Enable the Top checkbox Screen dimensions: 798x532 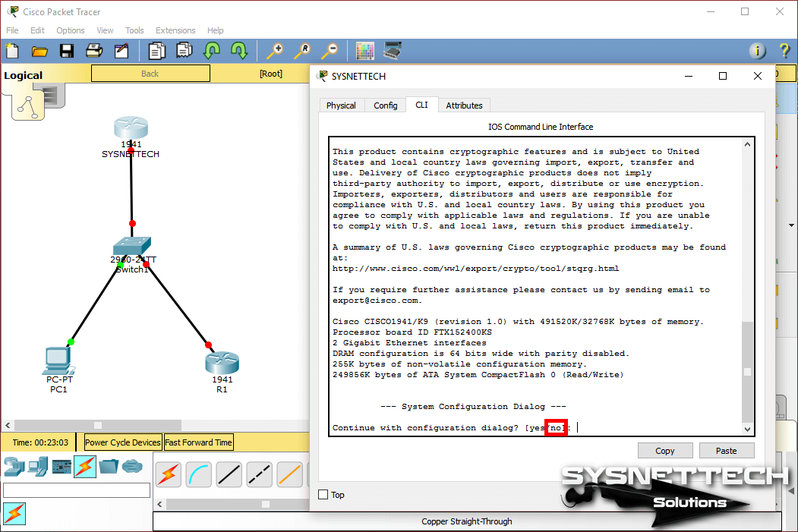323,495
